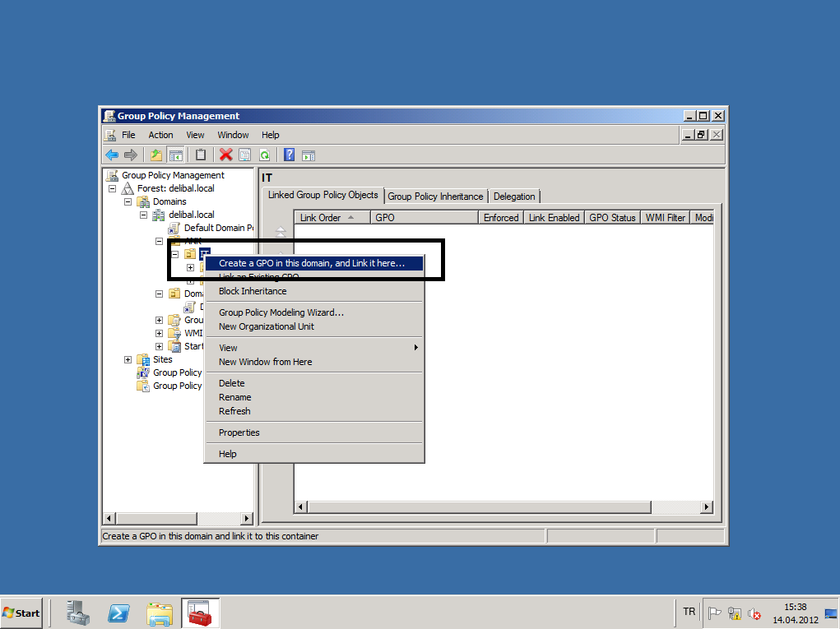
Task: Open Help via blue question mark icon
Action: [x=290, y=155]
